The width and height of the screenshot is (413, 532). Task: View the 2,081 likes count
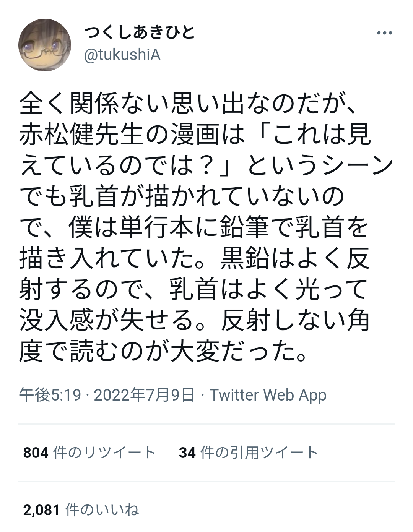pyautogui.click(x=41, y=510)
